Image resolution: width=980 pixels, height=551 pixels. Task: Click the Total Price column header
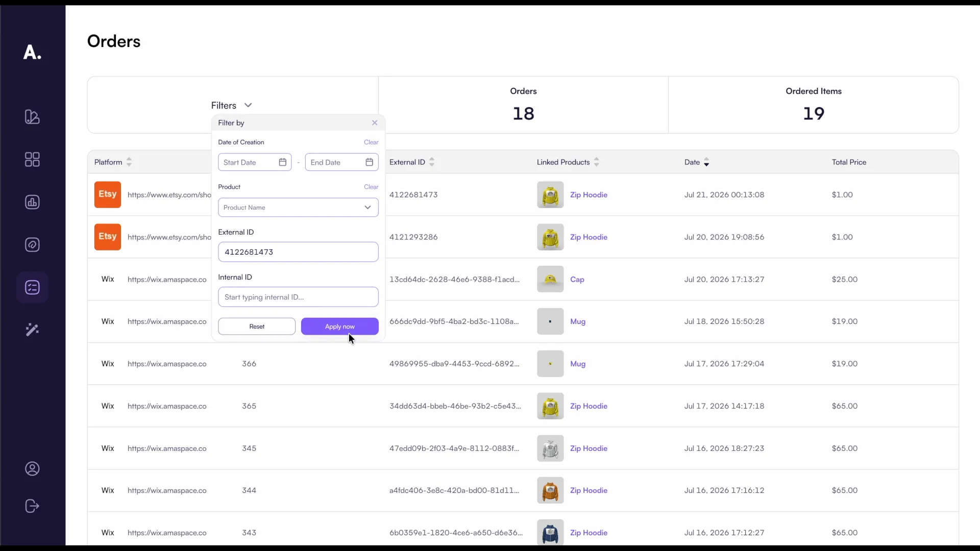(849, 162)
